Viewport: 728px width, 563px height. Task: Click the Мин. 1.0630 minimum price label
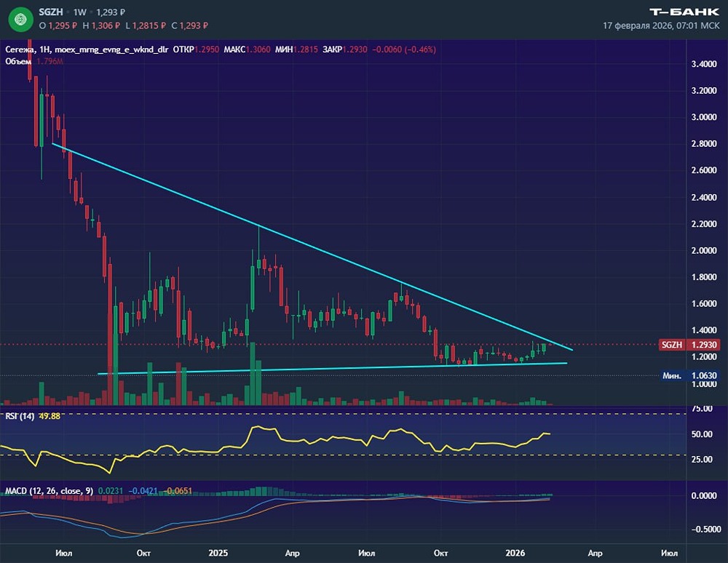690,375
